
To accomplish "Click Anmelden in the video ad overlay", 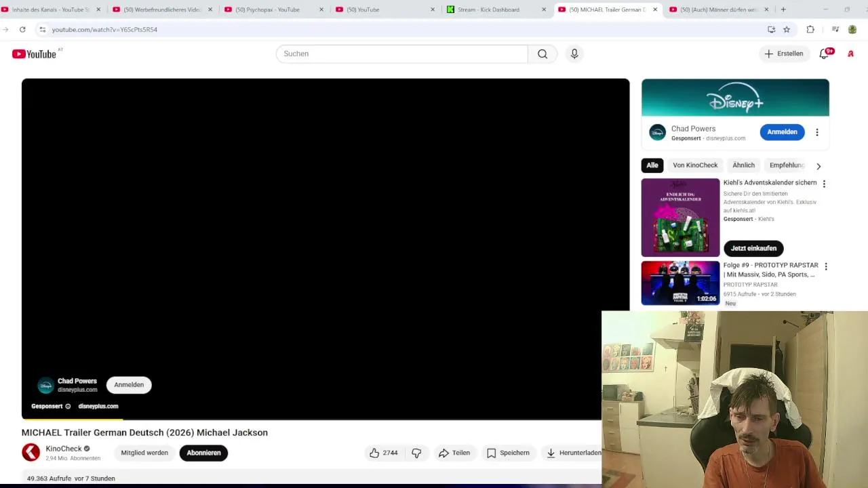I will [129, 385].
